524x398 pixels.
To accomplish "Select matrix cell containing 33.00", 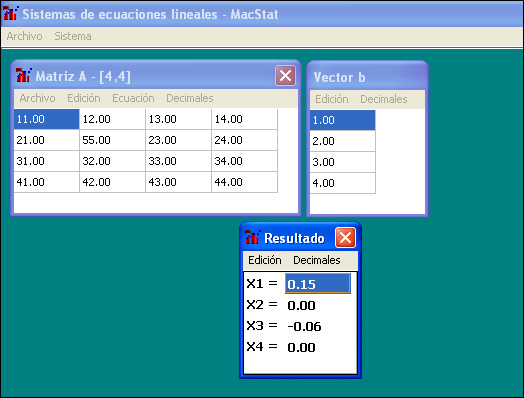I will [x=178, y=161].
